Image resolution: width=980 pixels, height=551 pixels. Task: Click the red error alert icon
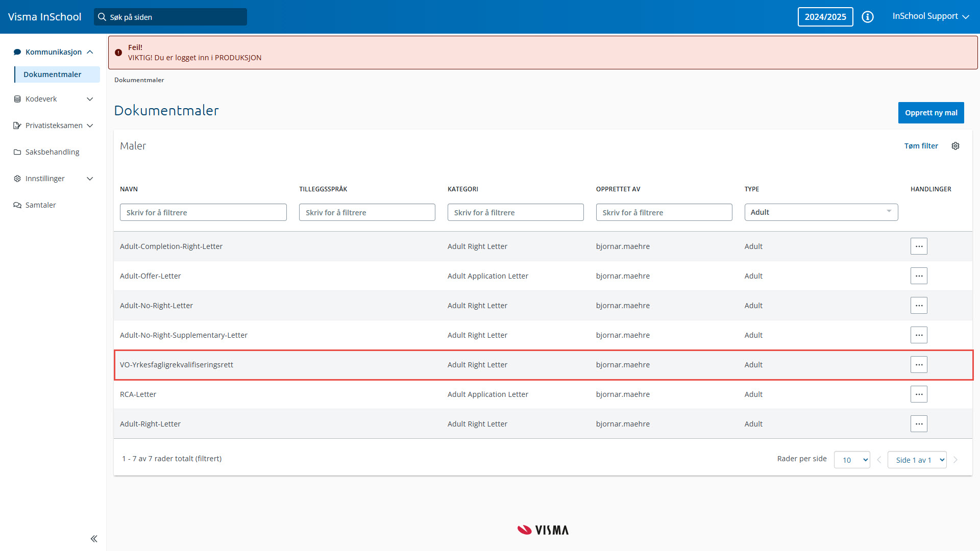click(x=118, y=53)
